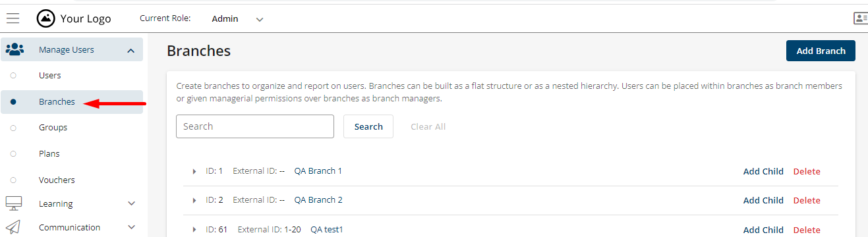868x237 pixels.
Task: Expand the QA Branch 1 row triangle
Action: 194,171
